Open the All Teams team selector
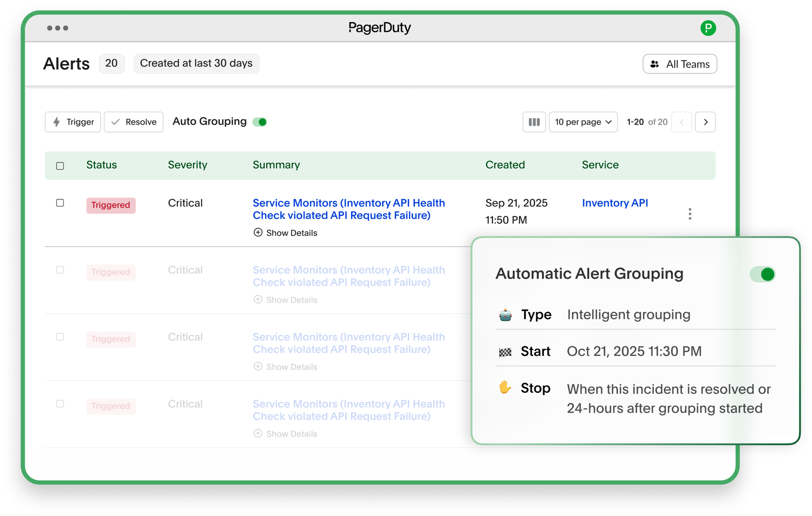The height and width of the screenshot is (516, 812). pos(680,64)
